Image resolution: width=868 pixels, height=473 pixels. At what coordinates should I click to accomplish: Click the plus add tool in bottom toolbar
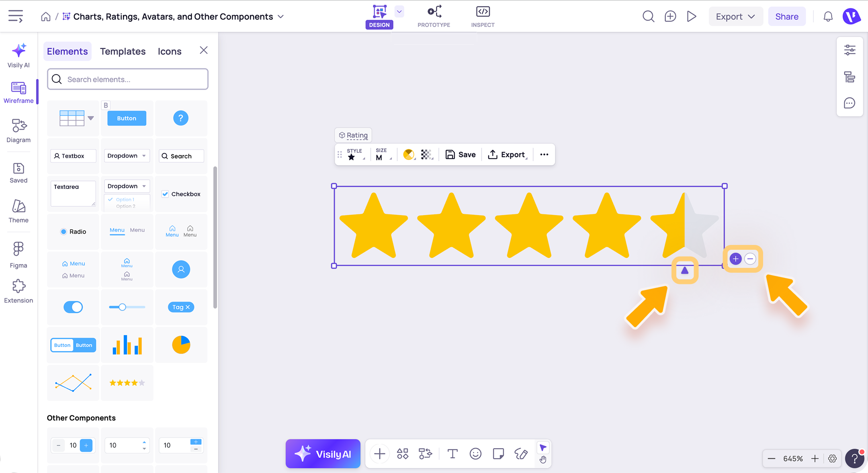coord(379,454)
